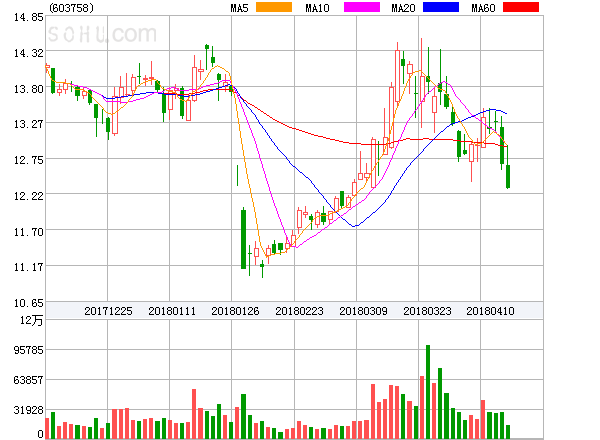The width and height of the screenshot is (600, 440).
Task: Click the 20180126 date label
Action: click(235, 311)
